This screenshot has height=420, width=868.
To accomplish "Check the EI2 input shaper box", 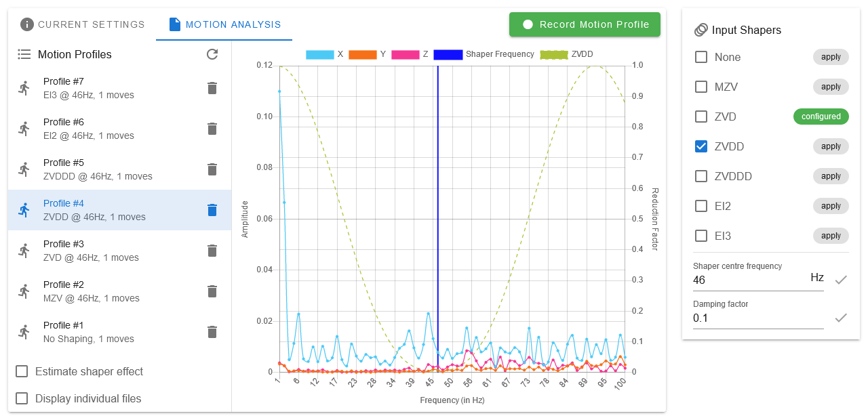I will 701,206.
